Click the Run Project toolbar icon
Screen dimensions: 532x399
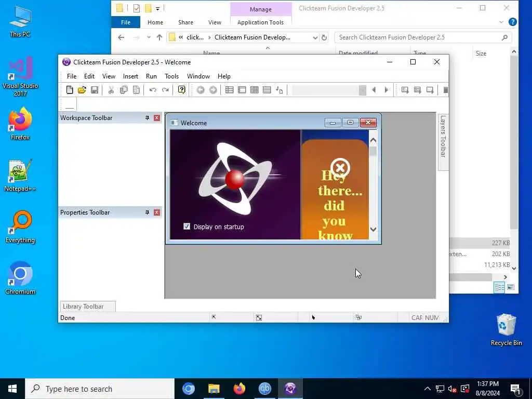click(405, 90)
